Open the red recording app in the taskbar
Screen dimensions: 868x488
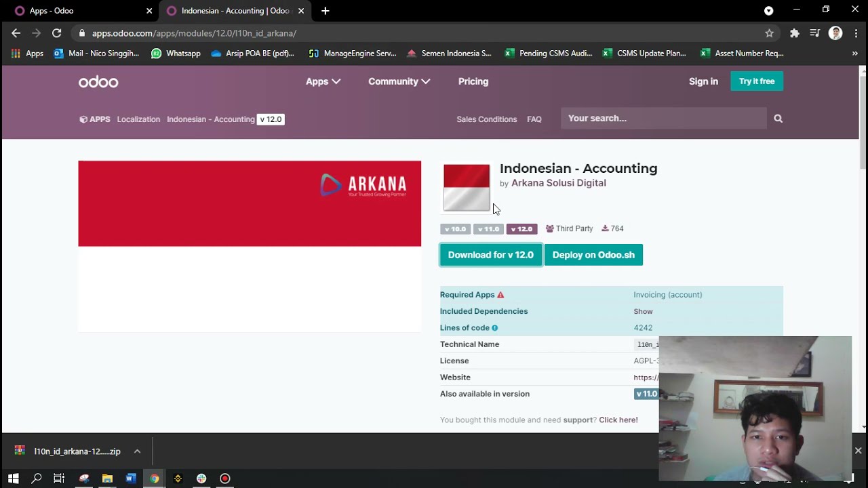pos(225,479)
